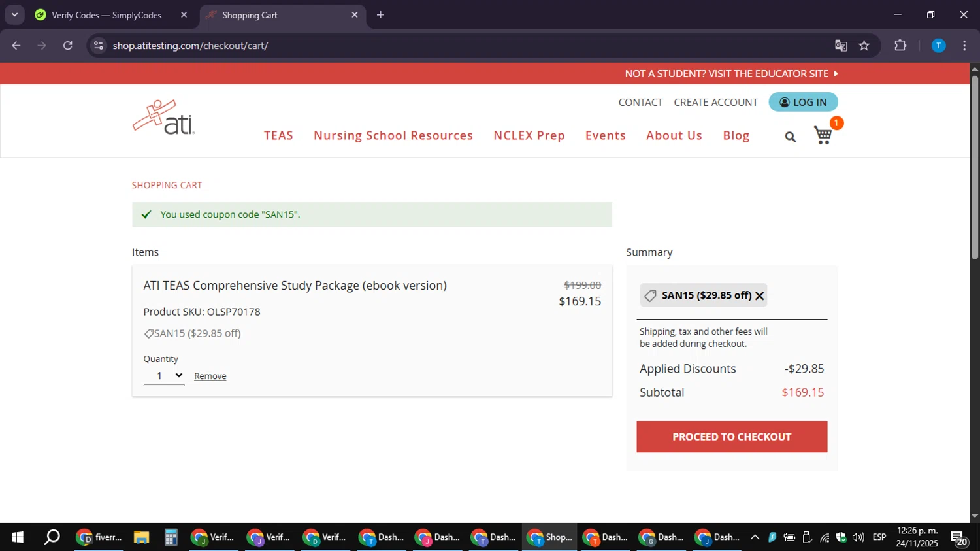The height and width of the screenshot is (551, 980).
Task: Open Chrome's three-dot menu
Action: (x=965, y=46)
